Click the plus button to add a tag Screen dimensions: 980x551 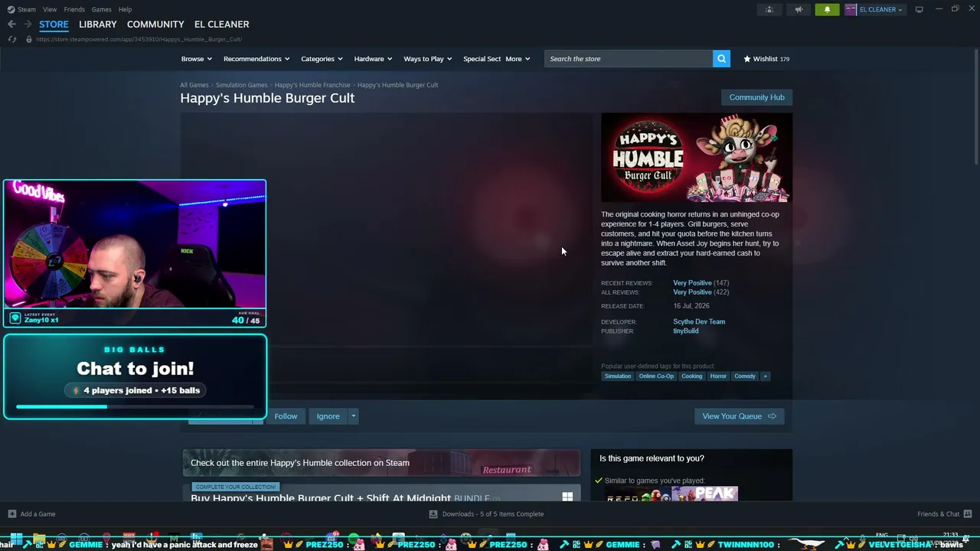click(765, 377)
